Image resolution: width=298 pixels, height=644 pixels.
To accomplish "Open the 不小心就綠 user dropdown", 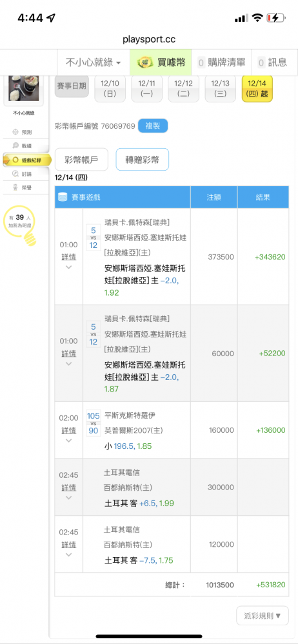I will [94, 62].
